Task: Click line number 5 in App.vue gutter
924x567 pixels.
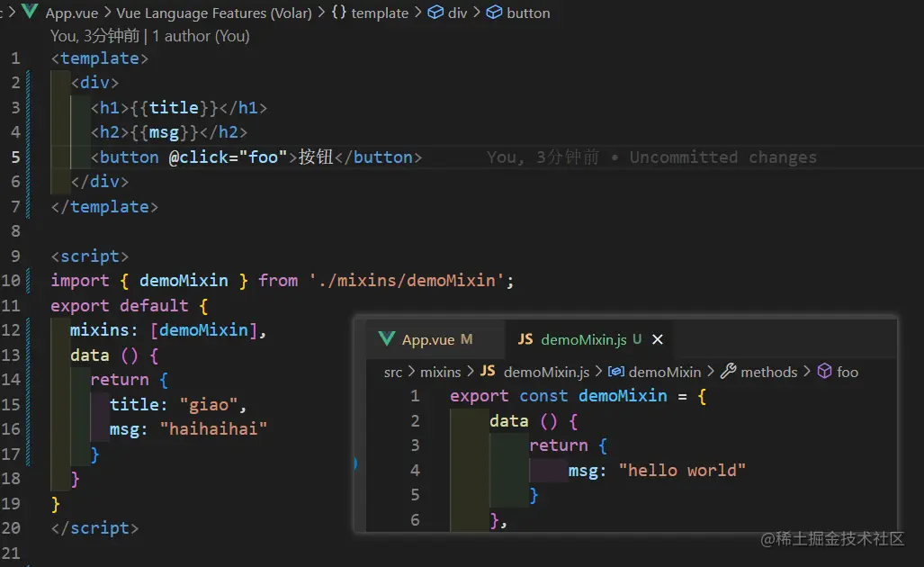Action: click(x=15, y=157)
